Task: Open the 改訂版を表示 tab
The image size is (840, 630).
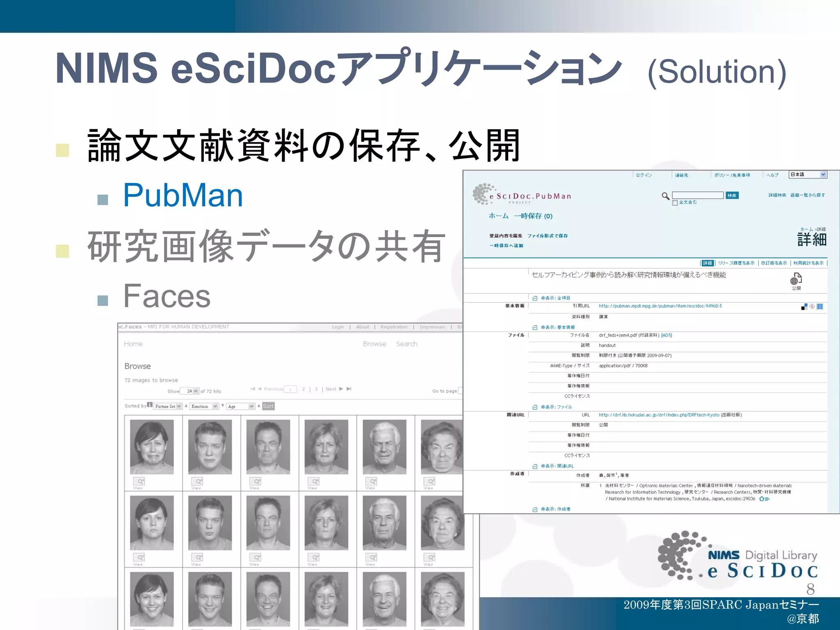Action: (x=774, y=263)
